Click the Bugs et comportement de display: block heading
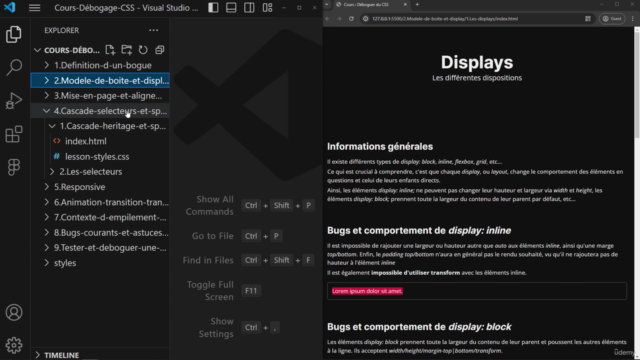This screenshot has width=640, height=360. 419,327
